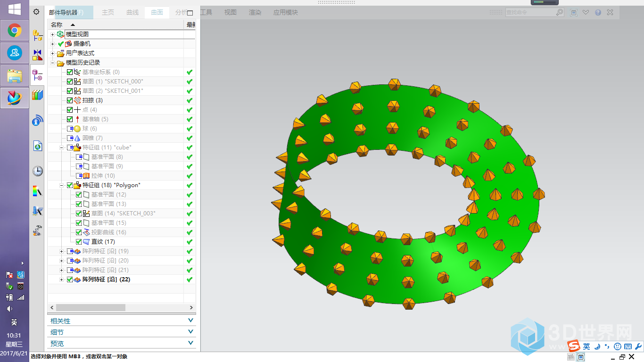This screenshot has height=362, width=644.
Task: Select the 圆锥 (7) feature row
Action: pyautogui.click(x=122, y=138)
